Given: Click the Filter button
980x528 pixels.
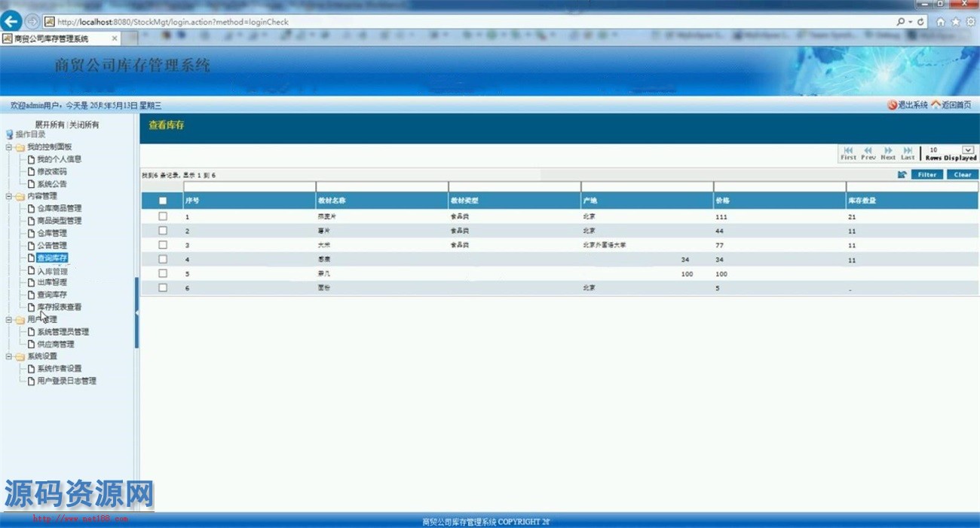Looking at the screenshot, I should [x=927, y=174].
